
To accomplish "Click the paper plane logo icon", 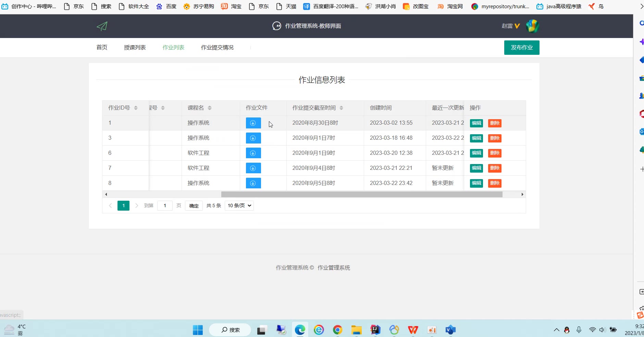I will [102, 26].
